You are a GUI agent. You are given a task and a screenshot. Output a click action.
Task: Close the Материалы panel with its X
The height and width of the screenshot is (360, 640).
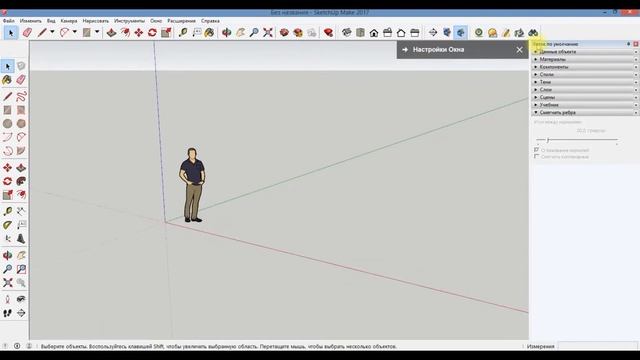tap(636, 60)
